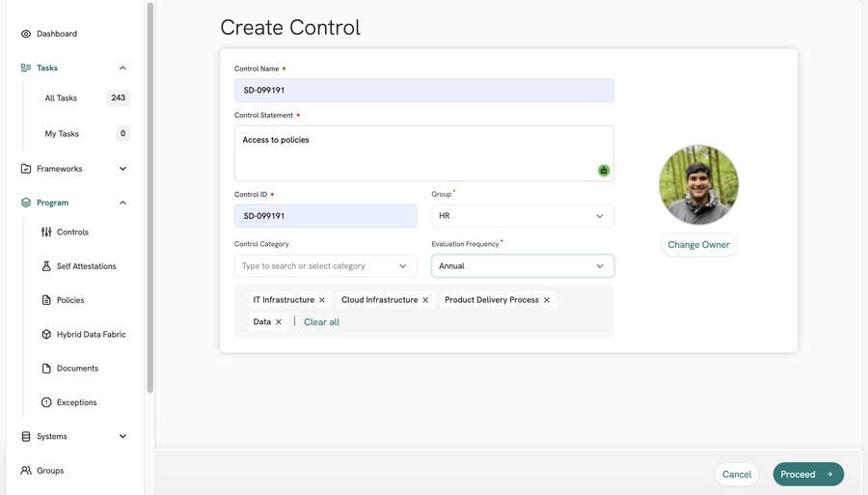Click the Frameworks folder icon
Screen dimensions: 868x495
pyautogui.click(x=25, y=168)
